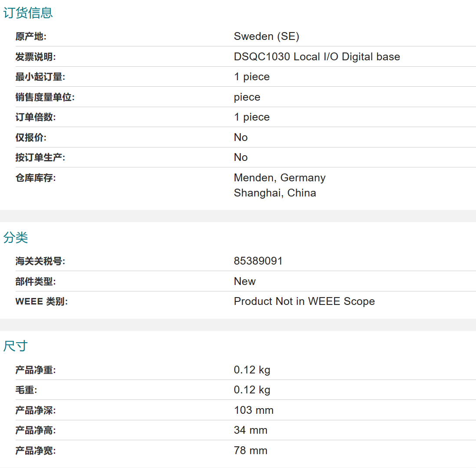Click the 毛重 label
Viewport: 476px width, 468px height.
[x=26, y=390]
